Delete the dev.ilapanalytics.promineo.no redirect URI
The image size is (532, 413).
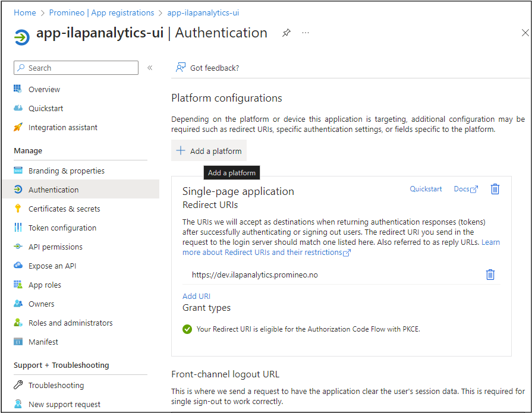490,275
